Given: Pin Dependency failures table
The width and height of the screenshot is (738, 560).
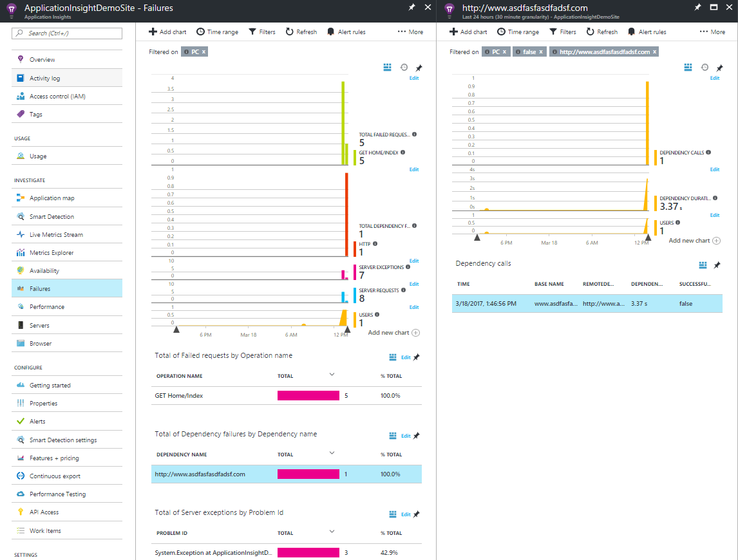Looking at the screenshot, I should coord(416,436).
